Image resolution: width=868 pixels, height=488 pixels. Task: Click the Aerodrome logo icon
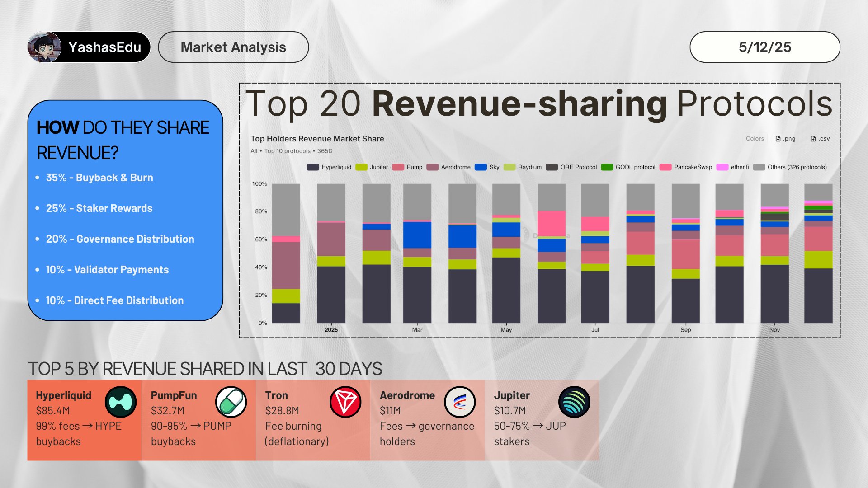[459, 402]
